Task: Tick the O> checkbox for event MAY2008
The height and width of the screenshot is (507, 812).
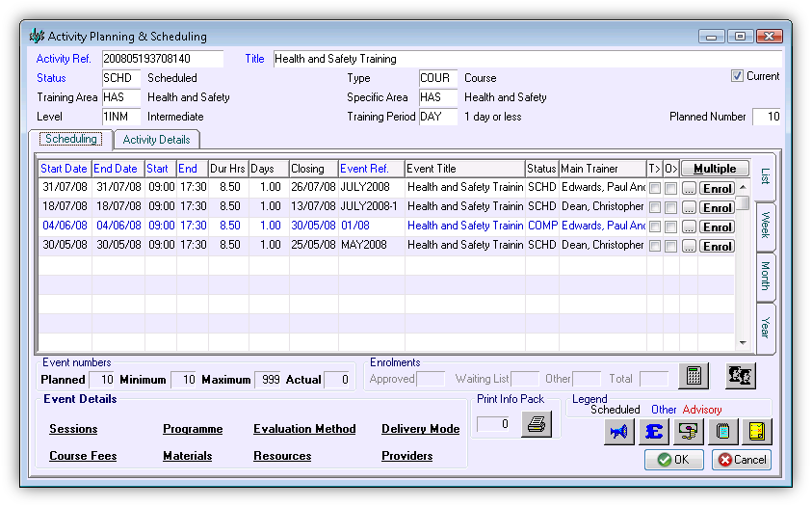Action: click(x=671, y=246)
